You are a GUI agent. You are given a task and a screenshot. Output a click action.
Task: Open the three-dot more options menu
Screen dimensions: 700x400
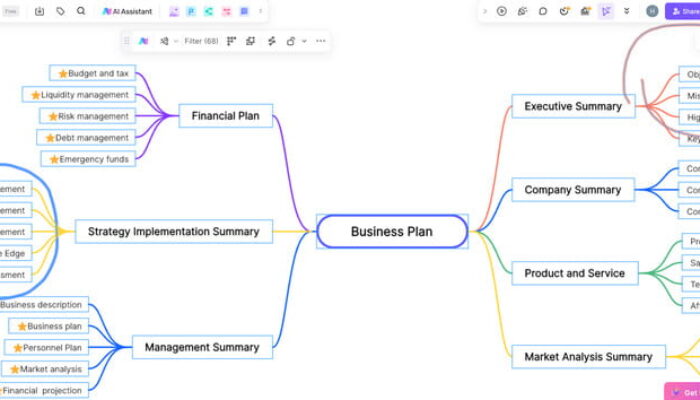pyautogui.click(x=320, y=41)
